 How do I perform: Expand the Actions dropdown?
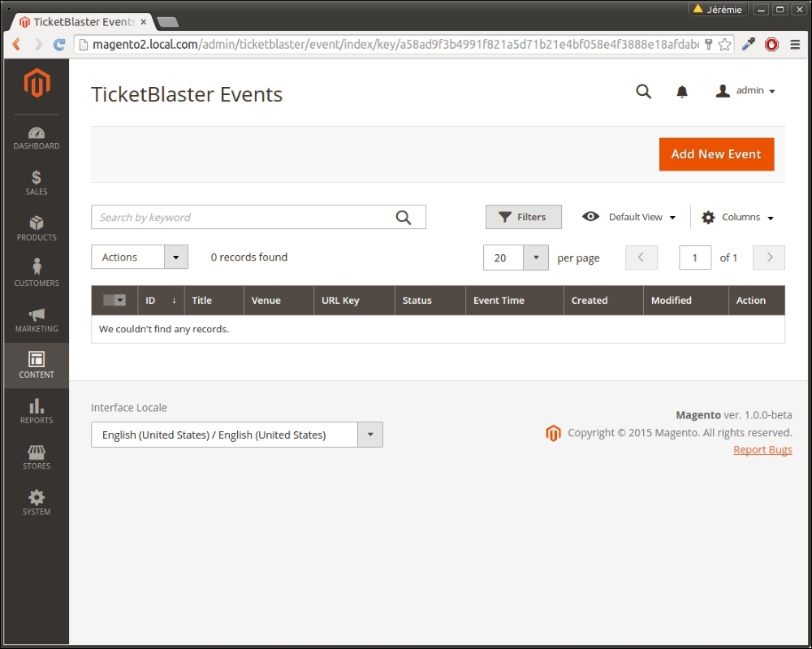coord(139,257)
